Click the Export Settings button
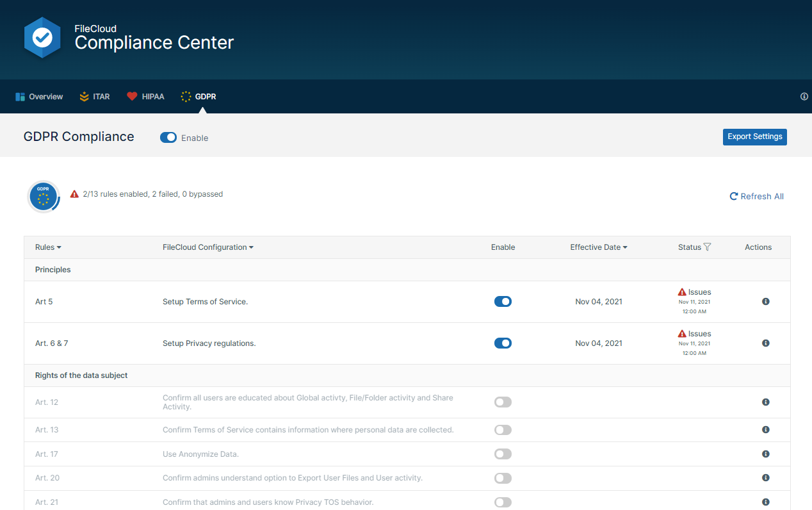The image size is (812, 510). (755, 136)
